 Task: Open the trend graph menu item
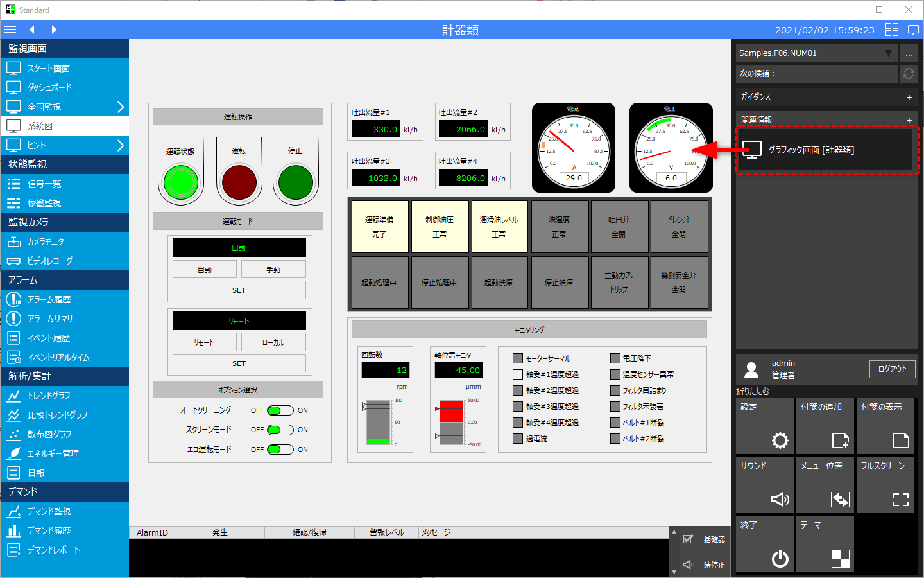49,396
